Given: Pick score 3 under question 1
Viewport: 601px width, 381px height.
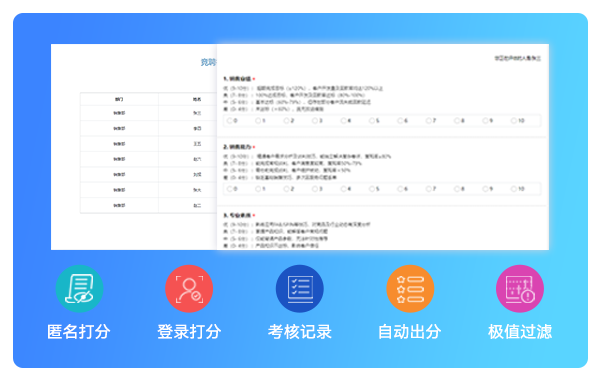Looking at the screenshot, I should point(315,121).
